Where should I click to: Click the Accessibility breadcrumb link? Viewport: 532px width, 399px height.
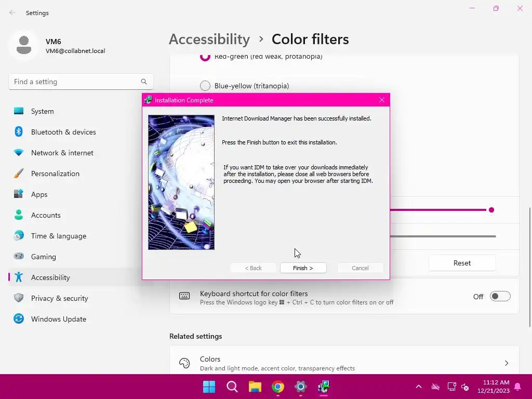(x=209, y=39)
